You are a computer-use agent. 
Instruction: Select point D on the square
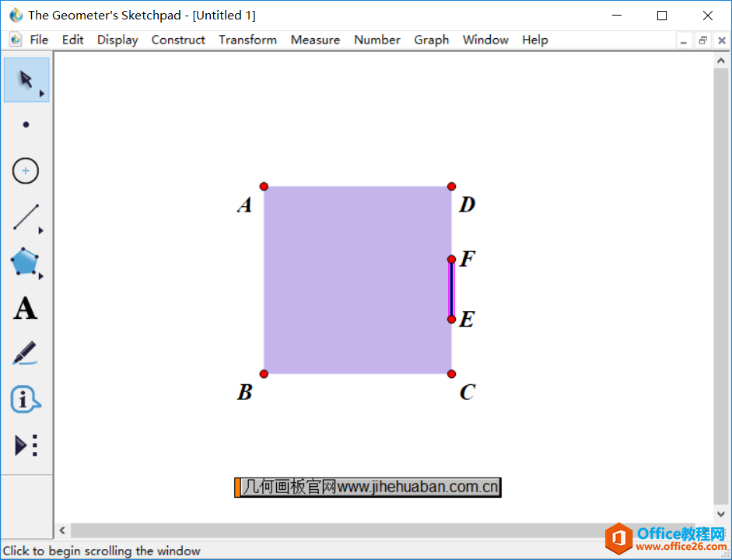(451, 187)
